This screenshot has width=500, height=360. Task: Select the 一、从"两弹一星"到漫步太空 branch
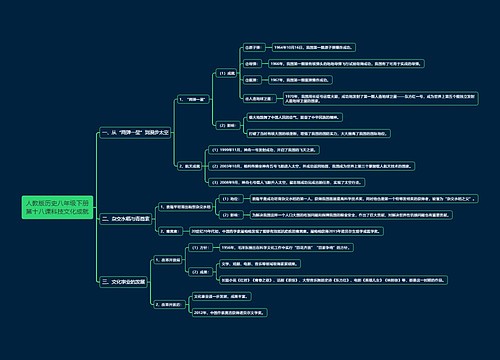tap(135, 132)
